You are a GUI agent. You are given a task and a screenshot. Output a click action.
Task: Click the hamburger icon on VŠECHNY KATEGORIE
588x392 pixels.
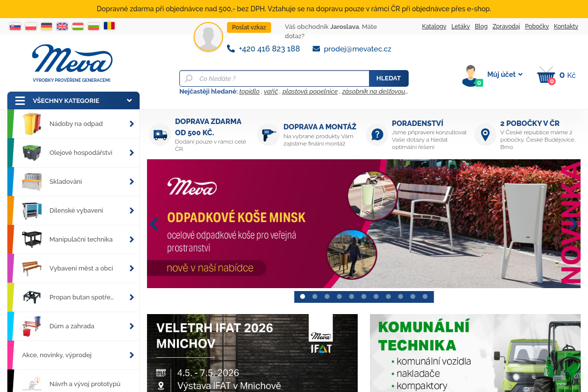pos(20,100)
